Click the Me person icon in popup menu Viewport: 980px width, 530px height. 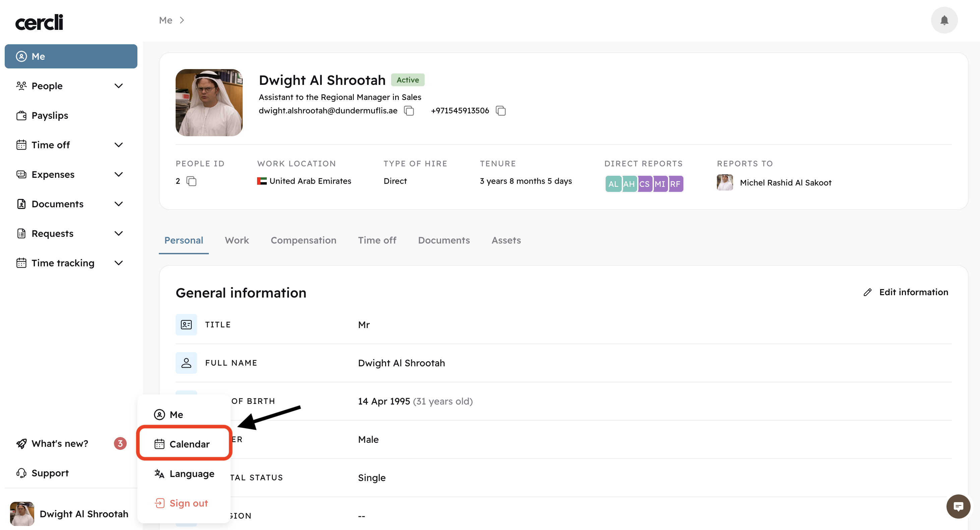pos(160,415)
